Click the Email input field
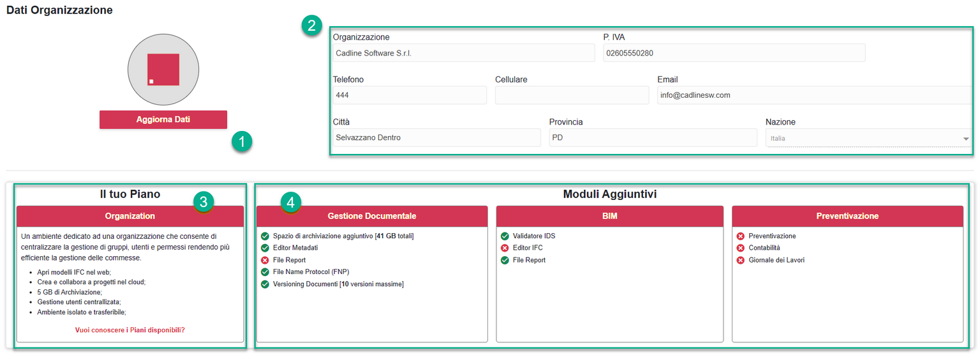Viewport: 980px width, 359px height. point(814,95)
